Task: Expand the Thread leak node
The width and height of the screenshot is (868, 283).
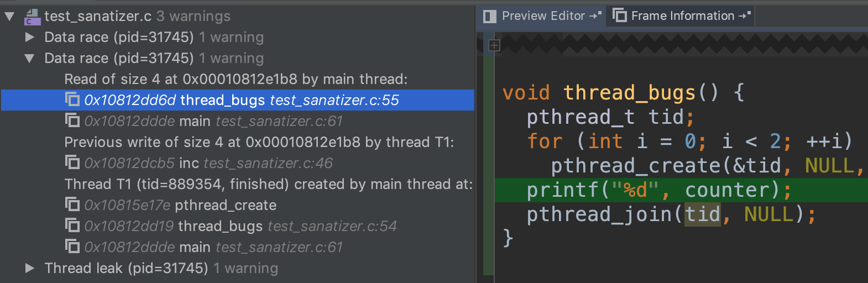Action: (30, 268)
